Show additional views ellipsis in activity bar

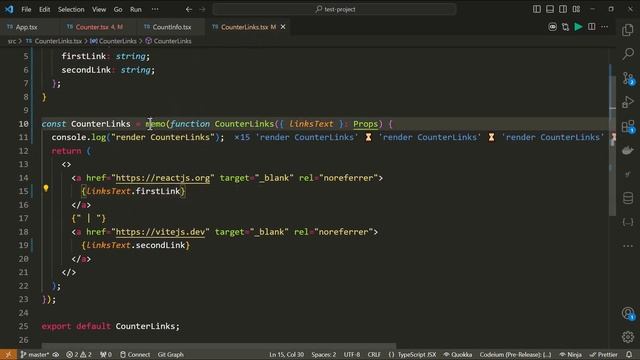click(628, 246)
